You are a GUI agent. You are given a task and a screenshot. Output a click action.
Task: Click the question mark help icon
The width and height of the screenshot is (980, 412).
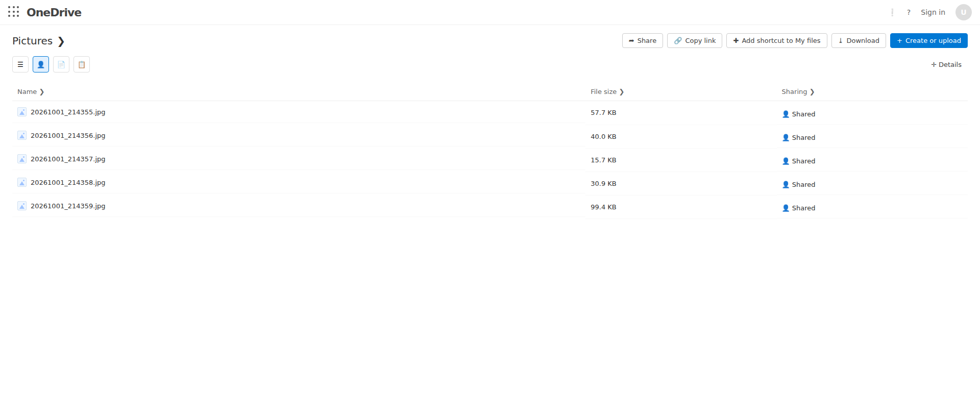(909, 12)
